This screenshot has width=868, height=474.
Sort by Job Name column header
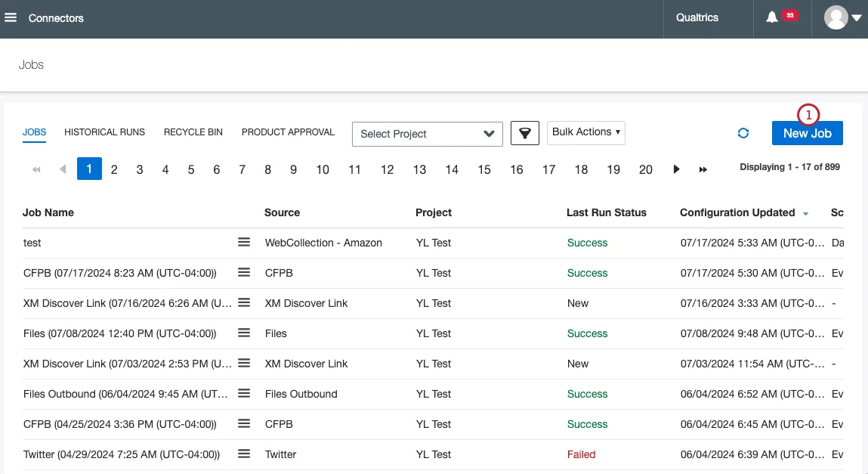48,212
